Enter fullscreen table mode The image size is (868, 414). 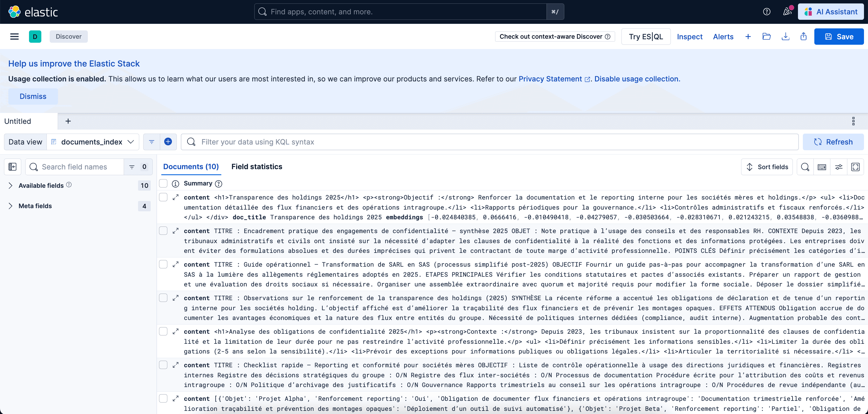856,167
